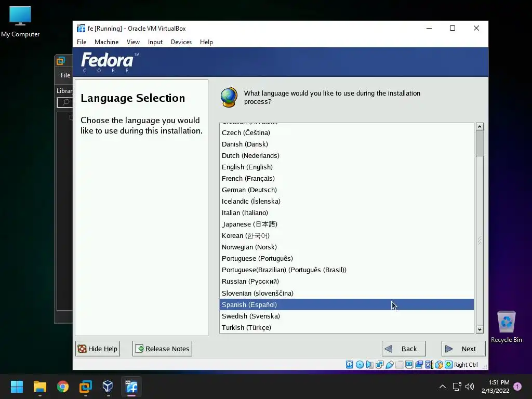Click the shared folders status icon
532x399 pixels.
pyautogui.click(x=400, y=365)
